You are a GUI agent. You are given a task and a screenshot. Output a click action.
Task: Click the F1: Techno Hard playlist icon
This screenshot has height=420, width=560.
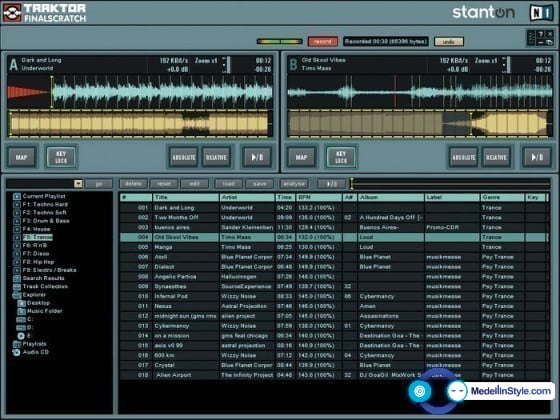[17, 205]
